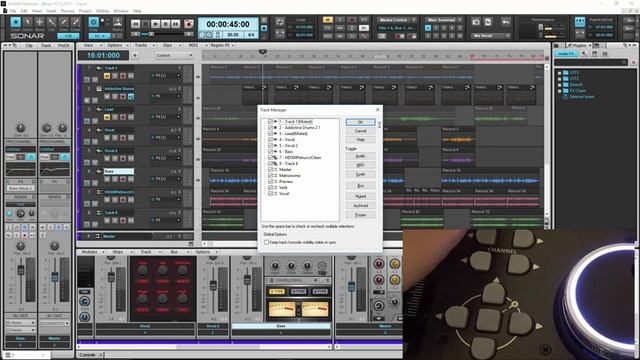Open the Tracks menu in Track view
The width and height of the screenshot is (640, 360).
pyautogui.click(x=142, y=45)
